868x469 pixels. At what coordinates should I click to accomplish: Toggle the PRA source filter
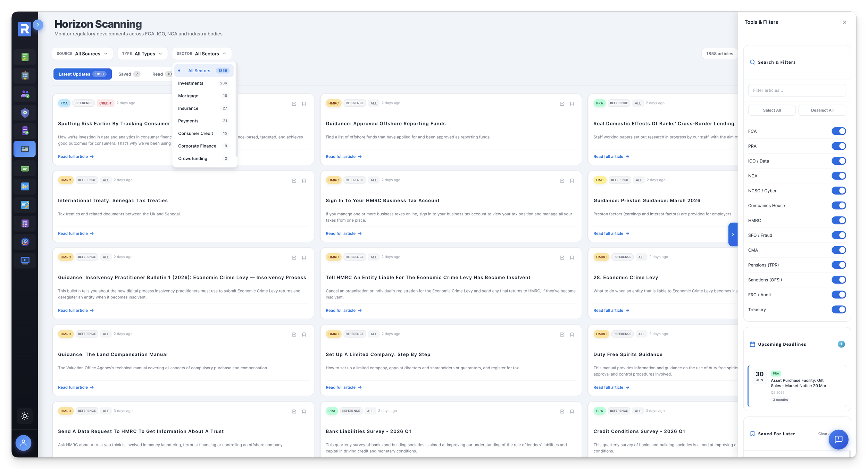tap(838, 146)
